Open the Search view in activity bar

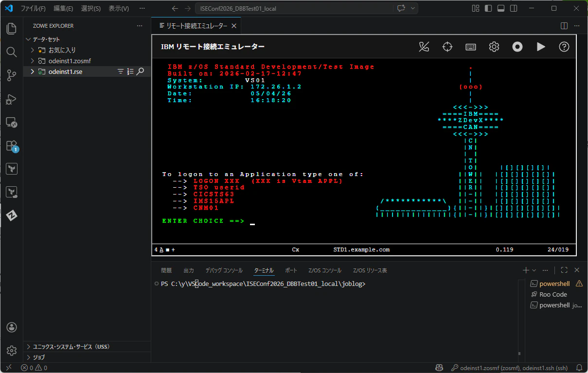point(12,52)
